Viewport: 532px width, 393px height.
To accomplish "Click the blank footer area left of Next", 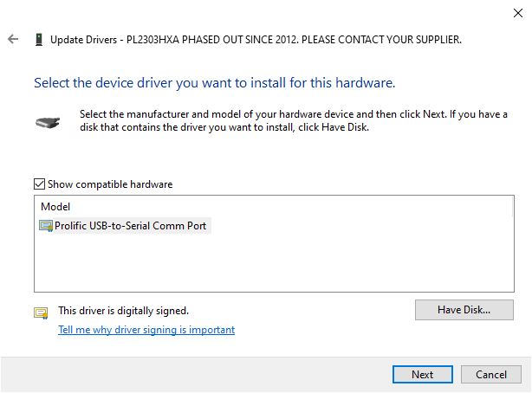I will click(191, 375).
